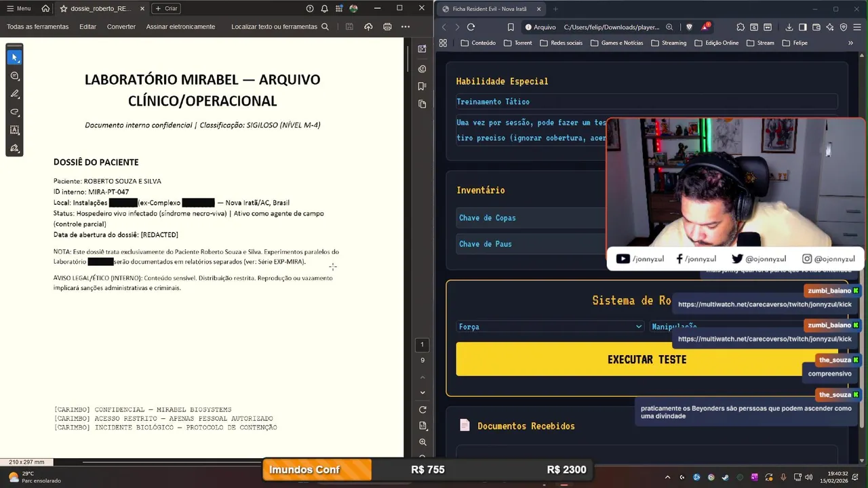Go to Acrobat home icon

coord(45,8)
